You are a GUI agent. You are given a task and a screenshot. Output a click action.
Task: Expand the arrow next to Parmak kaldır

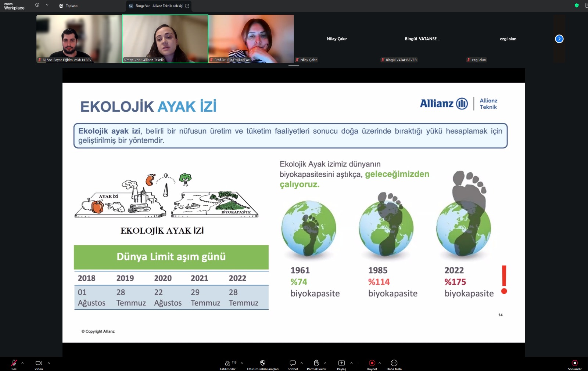pos(325,363)
